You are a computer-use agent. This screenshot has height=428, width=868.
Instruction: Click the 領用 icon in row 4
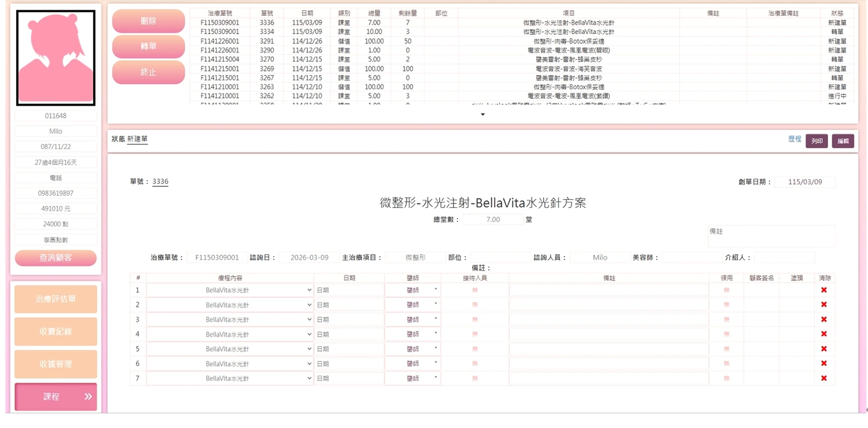726,334
